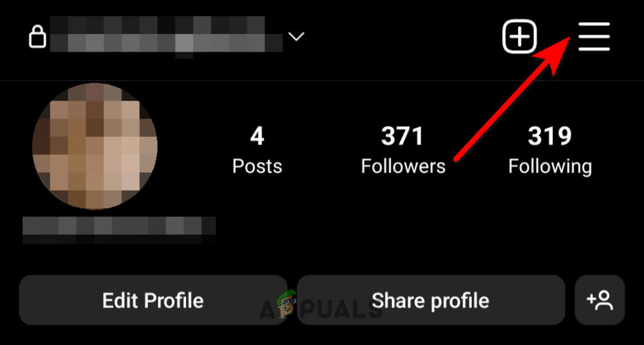Select the blurred username in the header
This screenshot has width=644, height=345.
[166, 35]
